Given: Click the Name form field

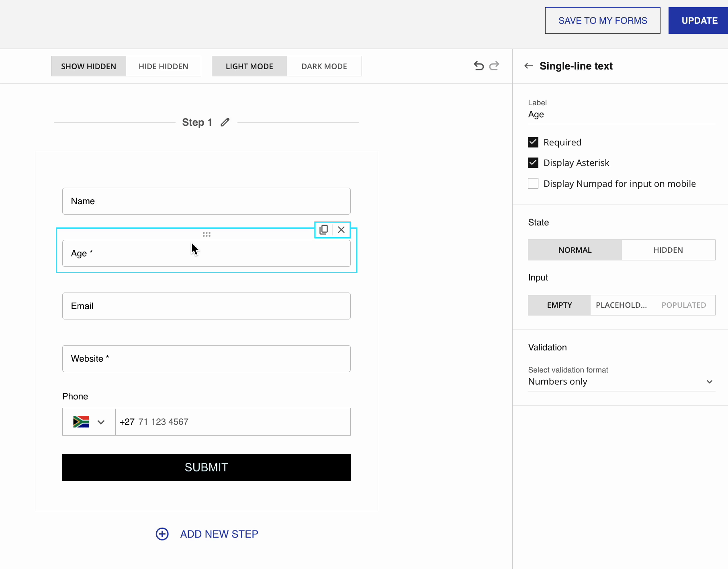Looking at the screenshot, I should (207, 201).
